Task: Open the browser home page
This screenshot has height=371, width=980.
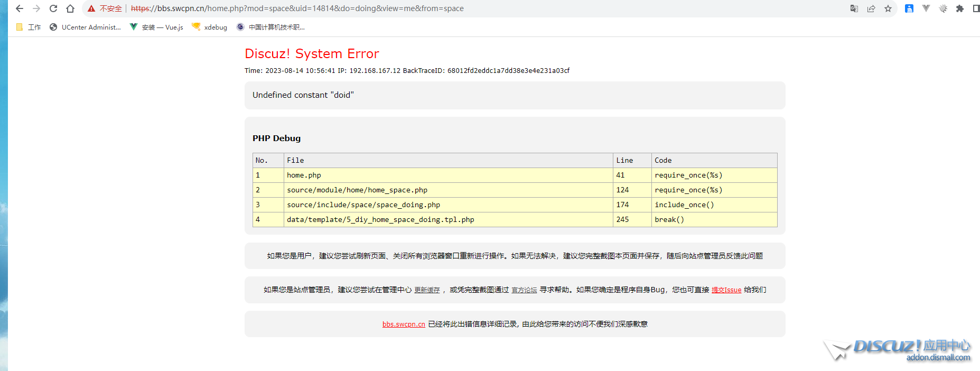Action: [70, 8]
